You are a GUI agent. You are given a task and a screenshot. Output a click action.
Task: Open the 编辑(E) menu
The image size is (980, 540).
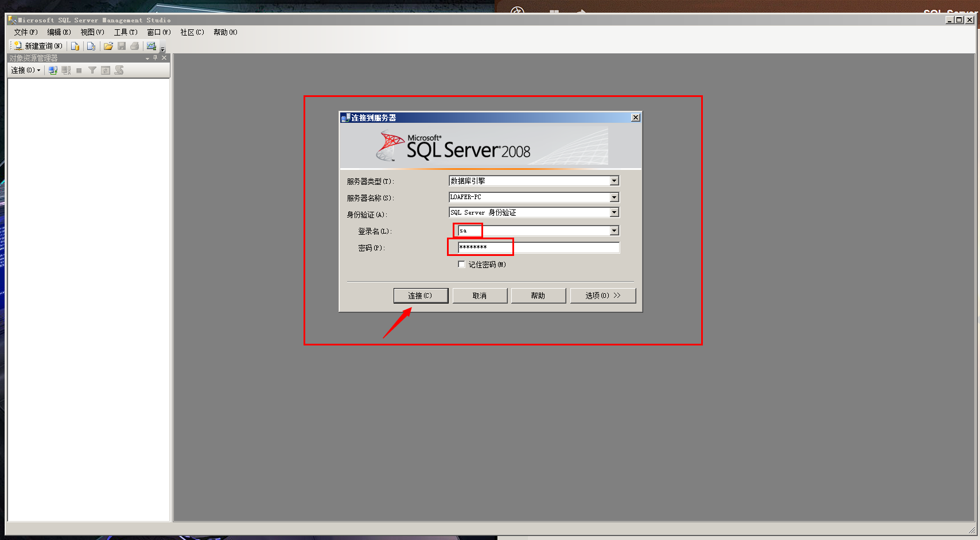tap(59, 32)
